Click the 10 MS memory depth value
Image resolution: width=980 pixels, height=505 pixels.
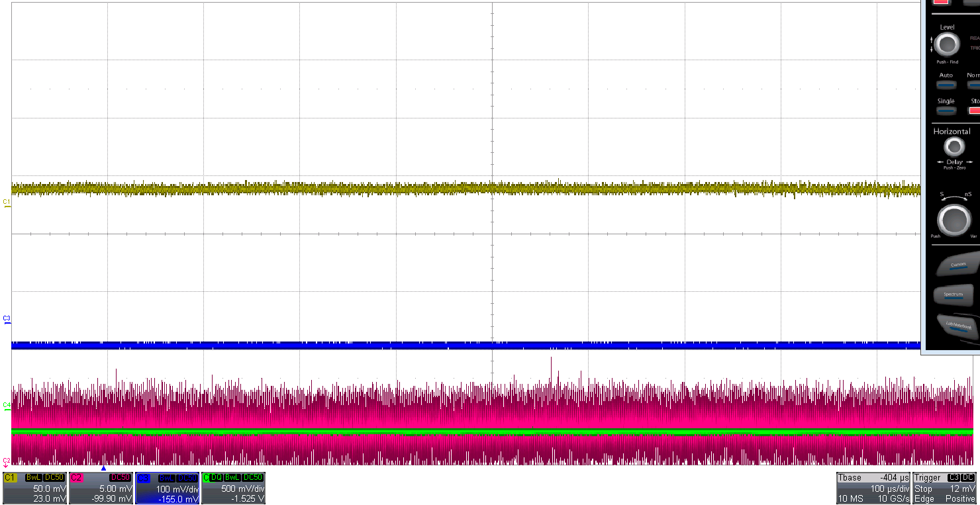coord(850,499)
